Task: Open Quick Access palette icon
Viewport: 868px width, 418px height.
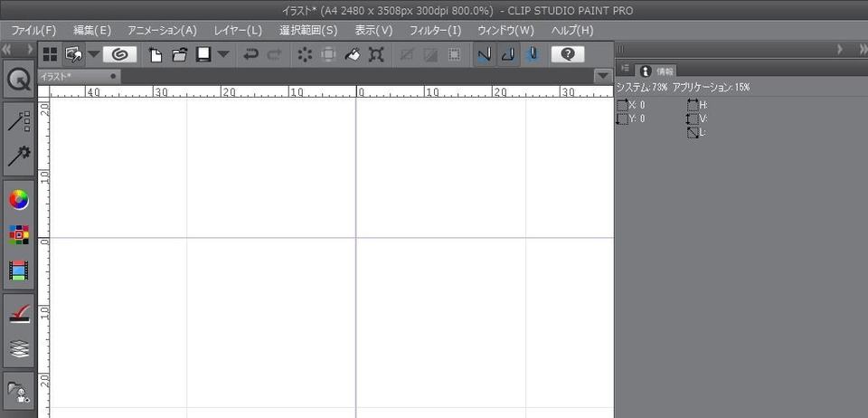Action: 19,80
